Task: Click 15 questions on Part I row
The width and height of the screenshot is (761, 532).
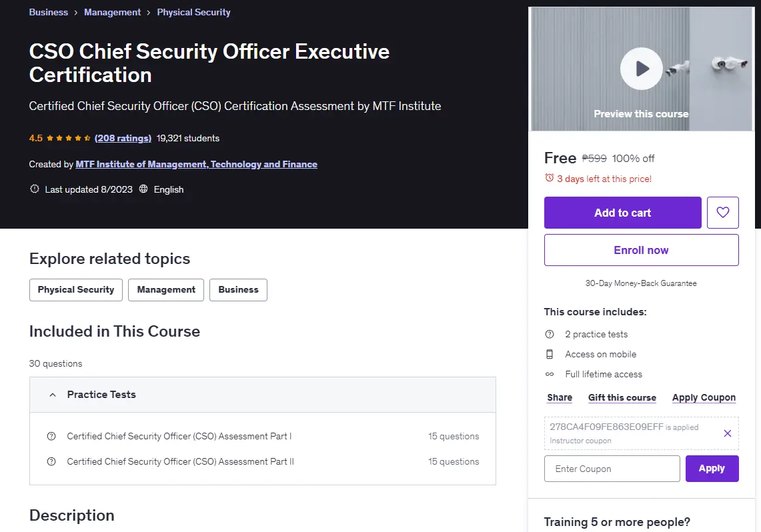Action: pyautogui.click(x=454, y=436)
